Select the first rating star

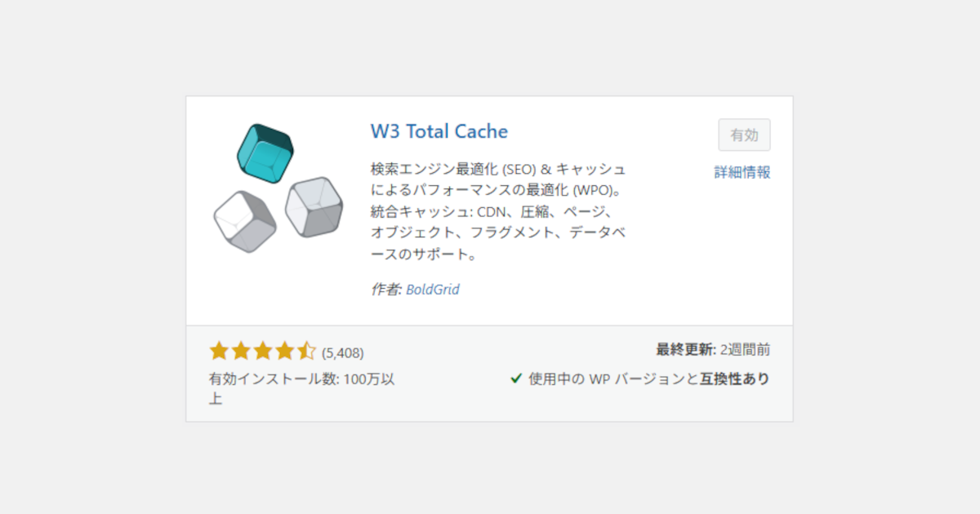coord(219,352)
